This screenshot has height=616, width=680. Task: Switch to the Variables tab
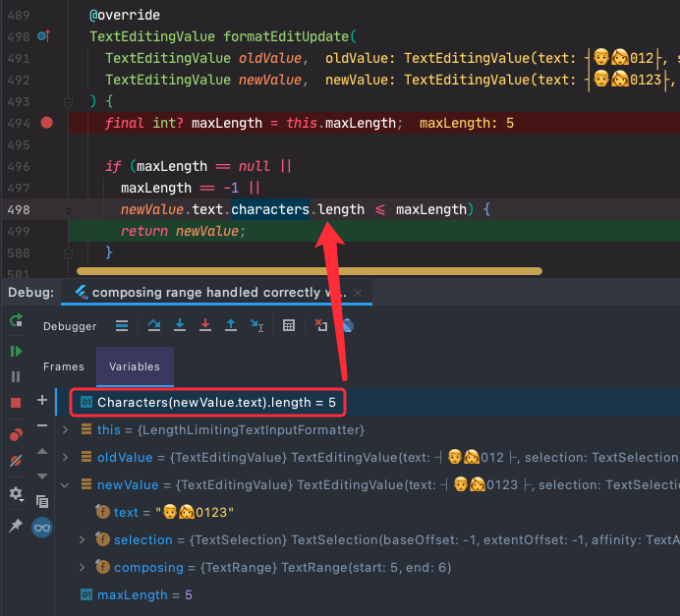pyautogui.click(x=135, y=366)
